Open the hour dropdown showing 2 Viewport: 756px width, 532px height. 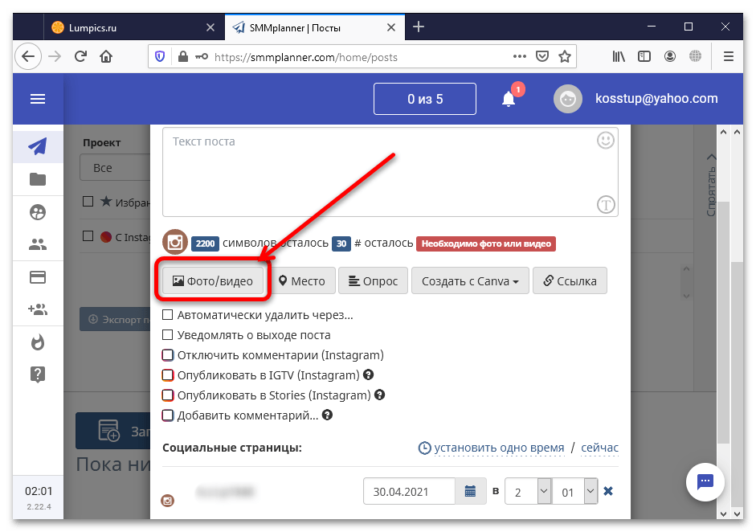(x=528, y=492)
